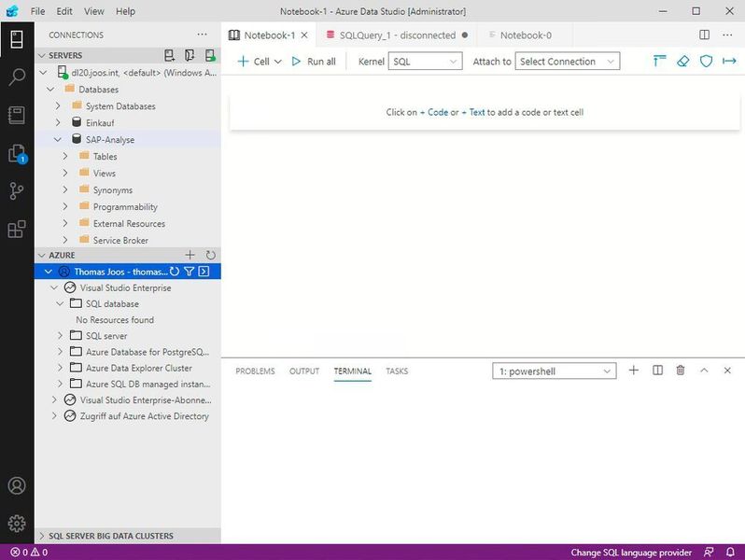745x560 pixels.
Task: Kill terminal with trash icon
Action: 681,370
